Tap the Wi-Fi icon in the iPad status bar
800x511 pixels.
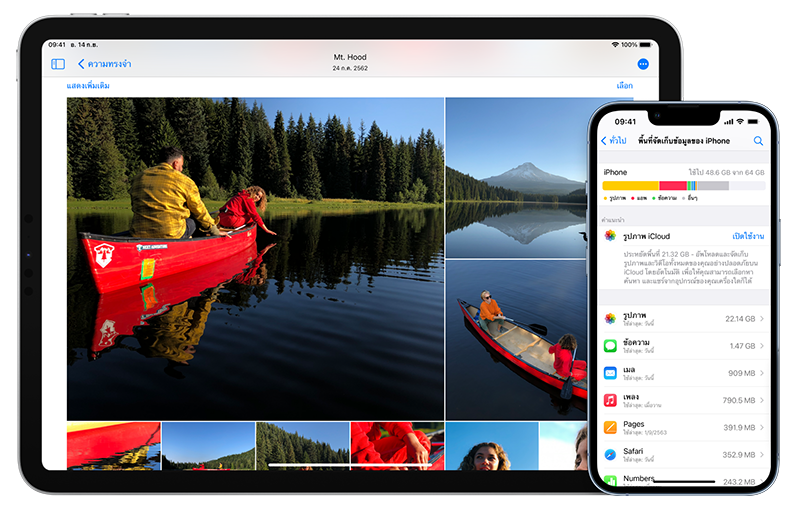pyautogui.click(x=615, y=45)
